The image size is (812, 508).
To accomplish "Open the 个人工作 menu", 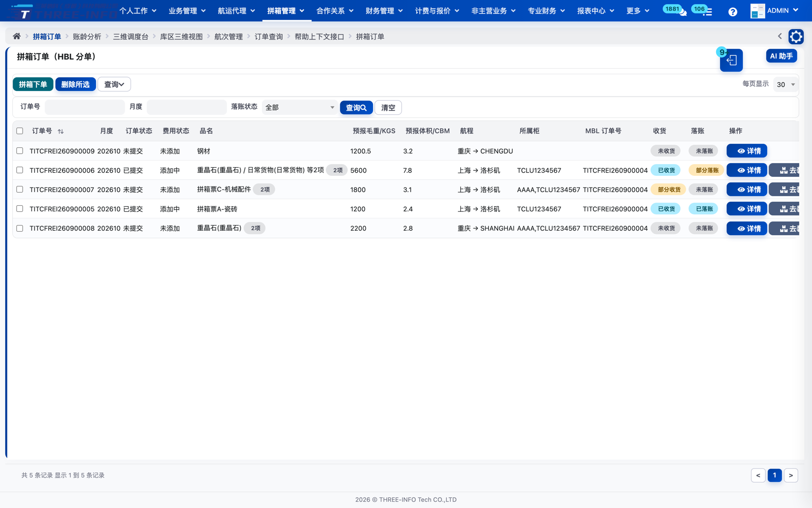I will (138, 11).
